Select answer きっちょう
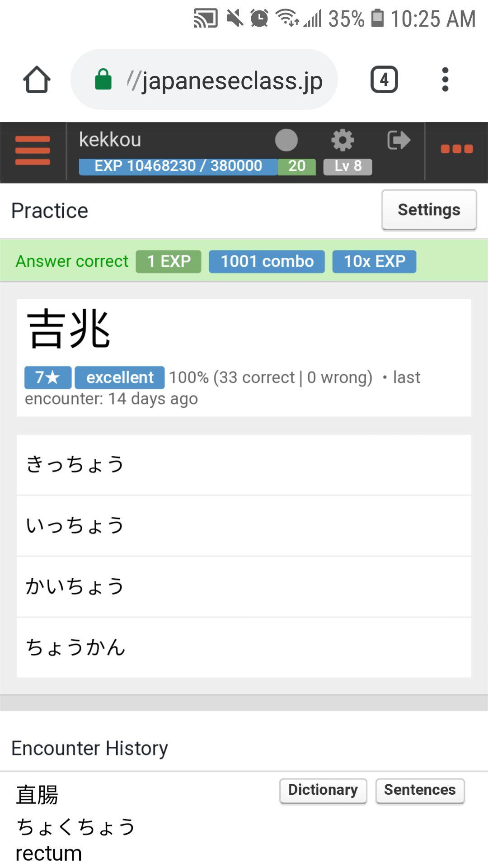 244,465
